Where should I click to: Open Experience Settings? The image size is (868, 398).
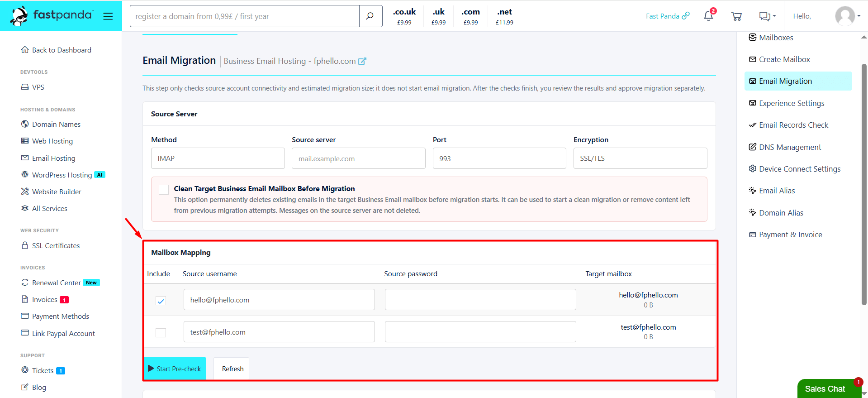pos(787,103)
